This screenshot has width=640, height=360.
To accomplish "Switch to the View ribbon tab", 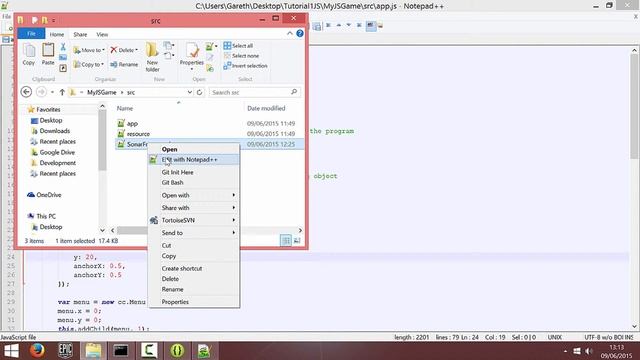I will pyautogui.click(x=102, y=34).
